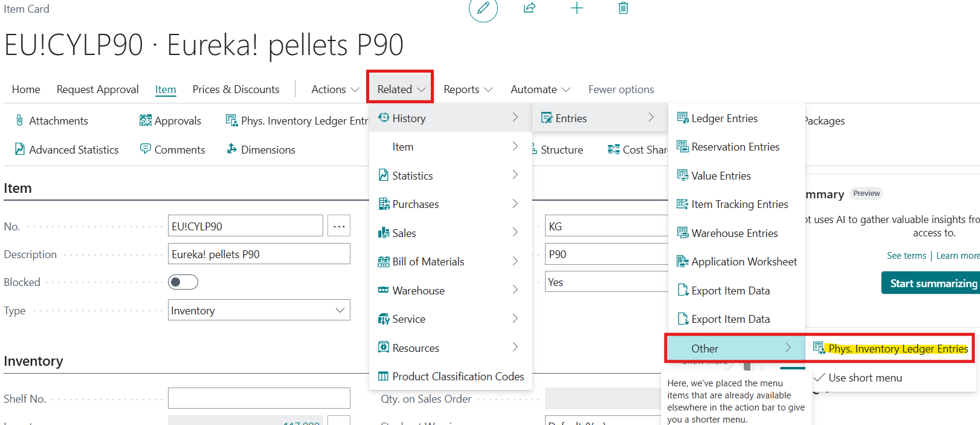Open the Related menu
This screenshot has width=980, height=425.
click(x=401, y=89)
